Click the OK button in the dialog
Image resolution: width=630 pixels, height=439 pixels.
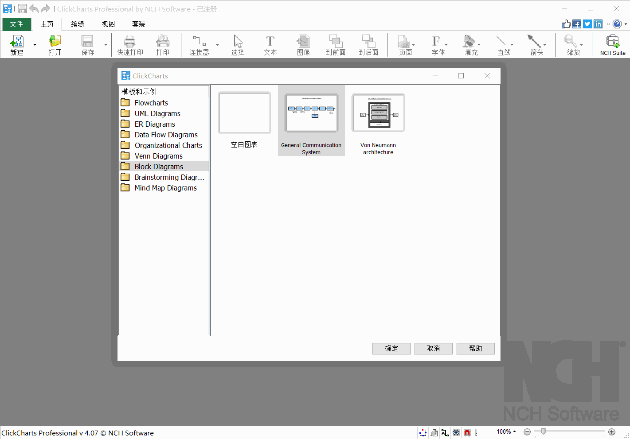pyautogui.click(x=391, y=348)
